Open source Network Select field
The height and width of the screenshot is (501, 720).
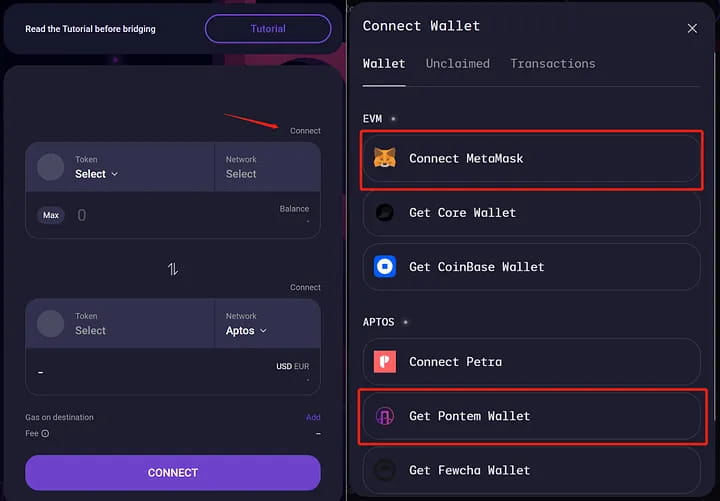point(241,174)
